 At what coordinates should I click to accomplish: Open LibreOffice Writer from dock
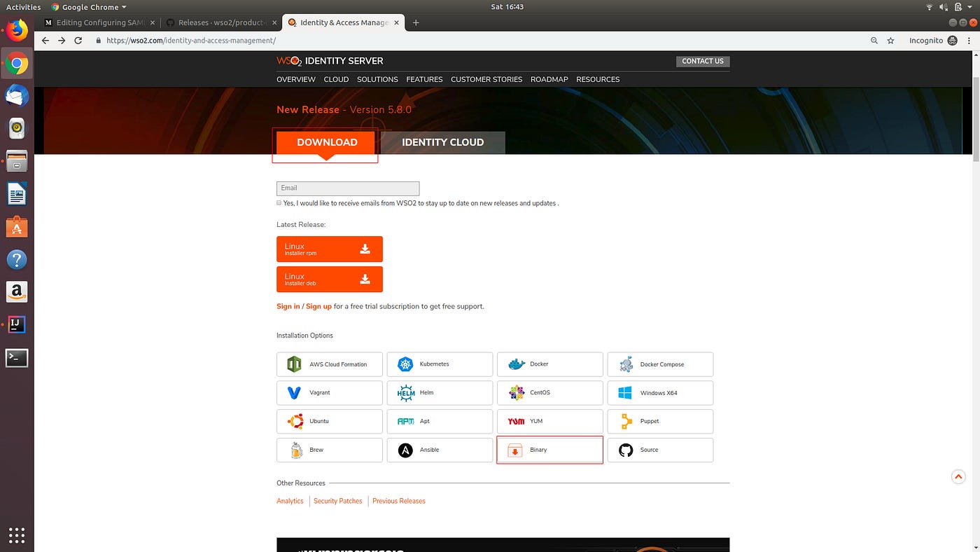(17, 194)
